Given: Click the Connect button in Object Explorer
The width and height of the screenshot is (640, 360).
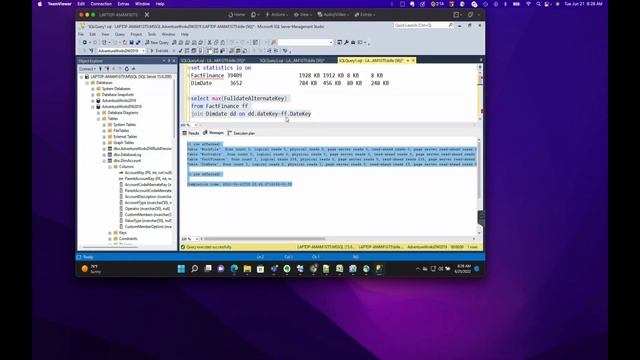Looking at the screenshot, I should 87,69.
